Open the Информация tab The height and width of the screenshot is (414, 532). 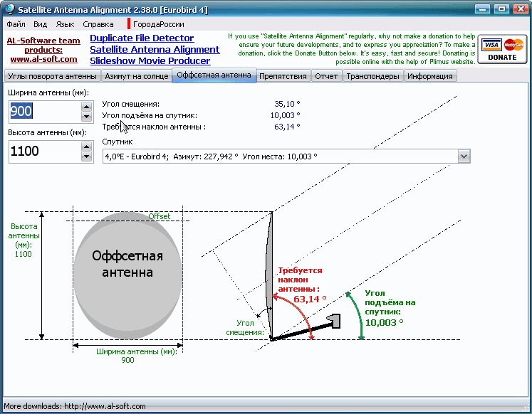pyautogui.click(x=430, y=76)
